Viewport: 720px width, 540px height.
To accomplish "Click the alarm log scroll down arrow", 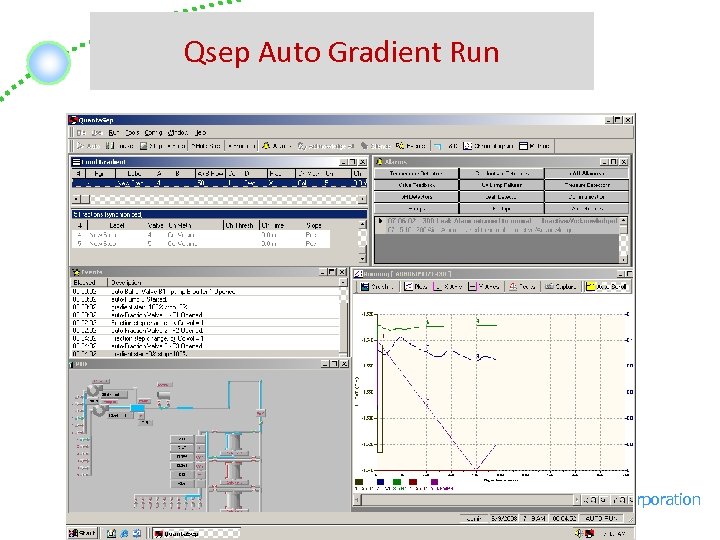I will [624, 259].
